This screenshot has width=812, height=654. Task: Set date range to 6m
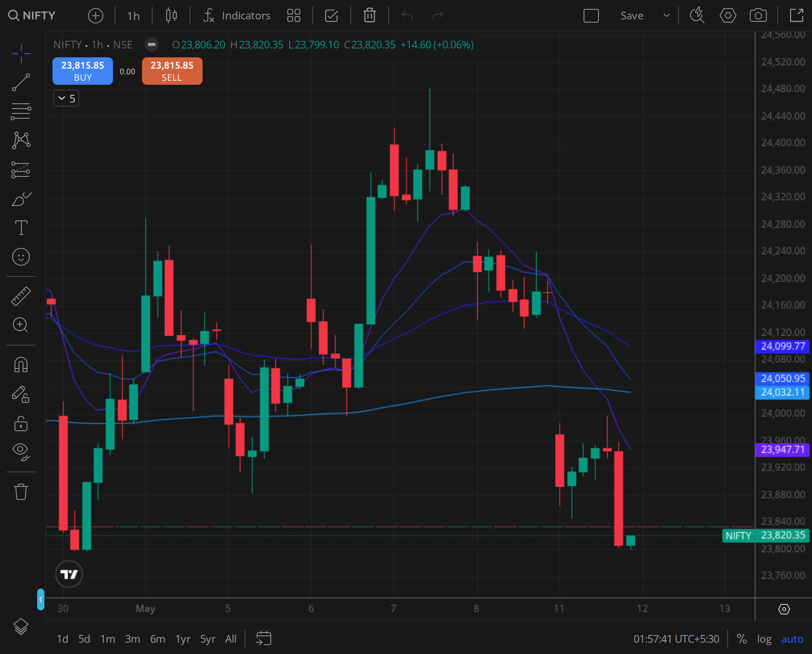pyautogui.click(x=158, y=639)
